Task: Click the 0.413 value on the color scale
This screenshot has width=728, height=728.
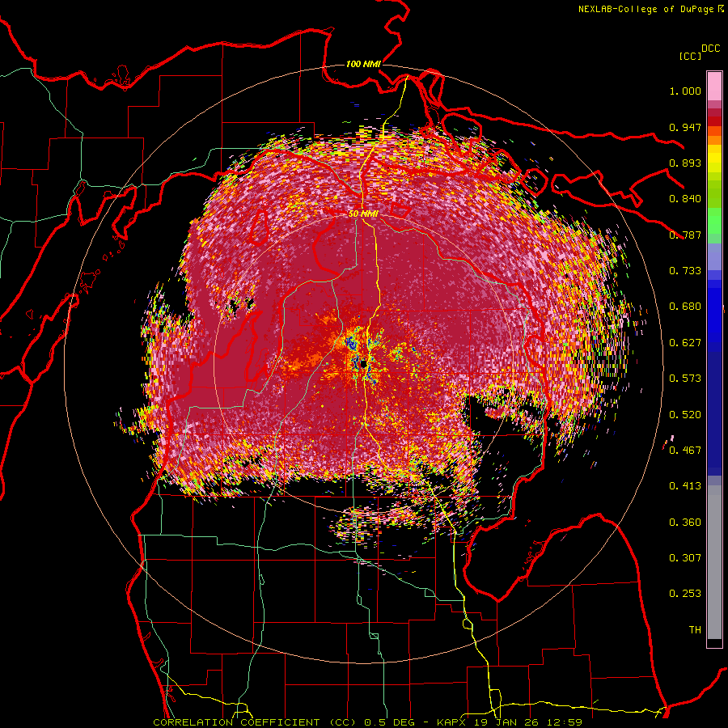Action: (x=685, y=486)
